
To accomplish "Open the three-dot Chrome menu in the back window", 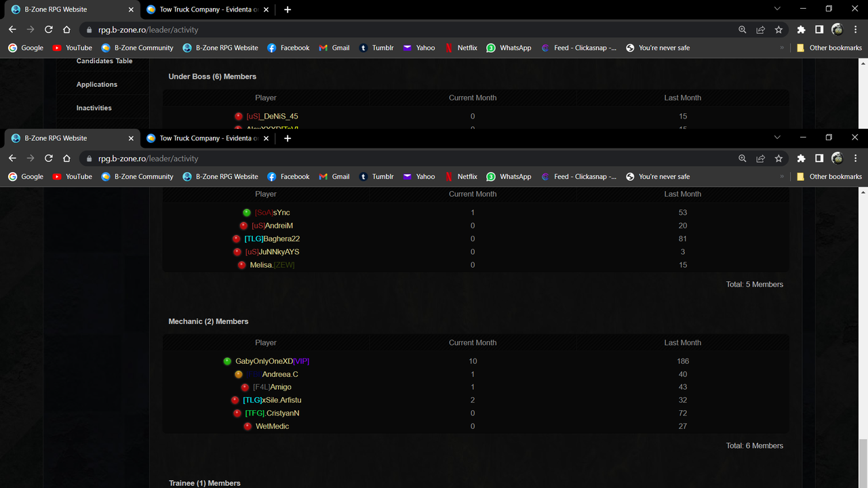I will [855, 30].
